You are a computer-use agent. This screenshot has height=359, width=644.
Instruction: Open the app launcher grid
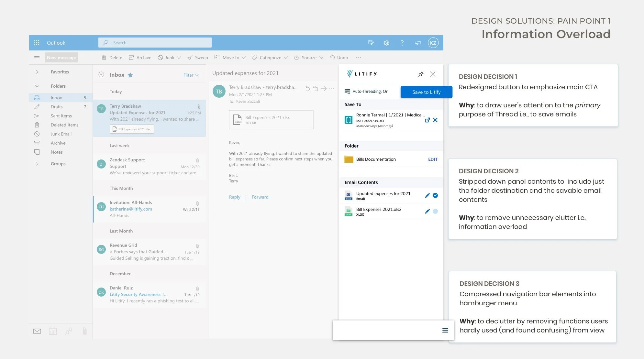[37, 43]
